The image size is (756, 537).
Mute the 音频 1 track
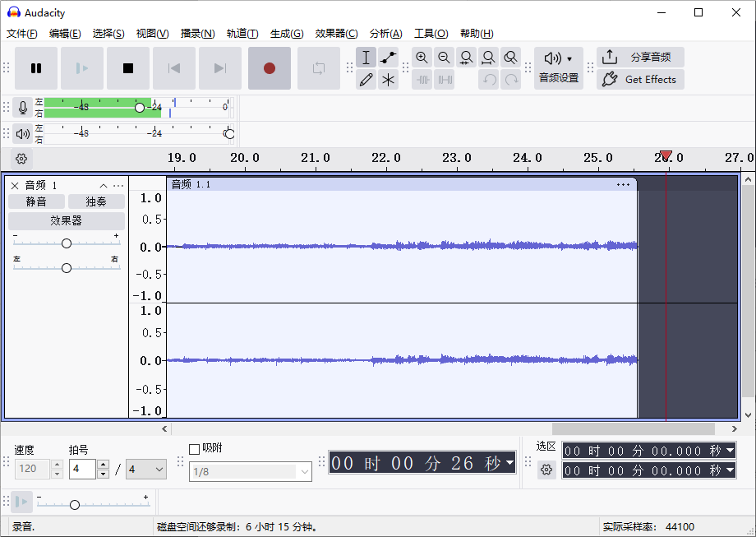pyautogui.click(x=36, y=201)
